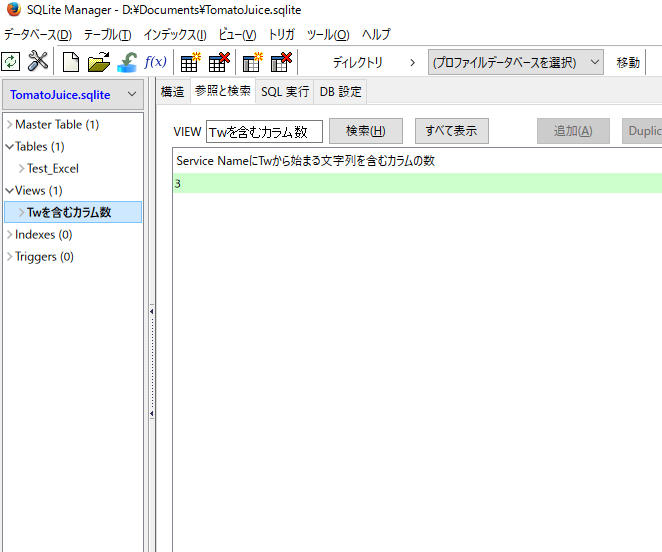
Task: Click the blank page new database icon
Action: tap(71, 62)
